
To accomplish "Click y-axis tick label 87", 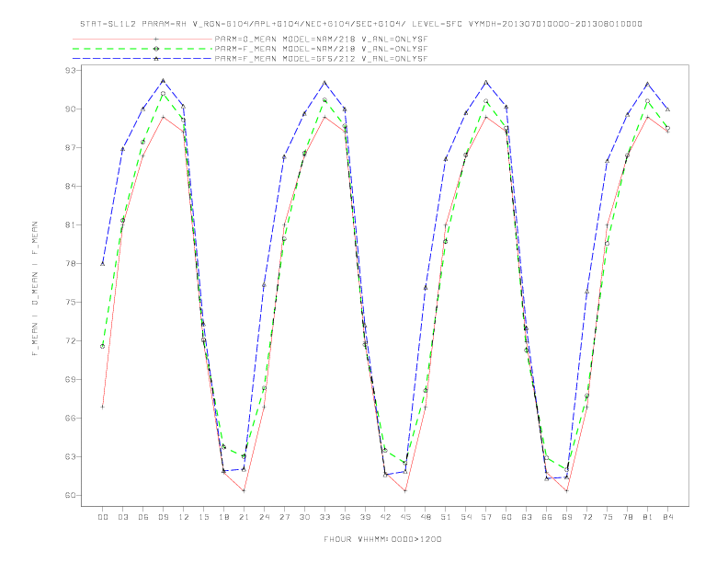I will (70, 148).
